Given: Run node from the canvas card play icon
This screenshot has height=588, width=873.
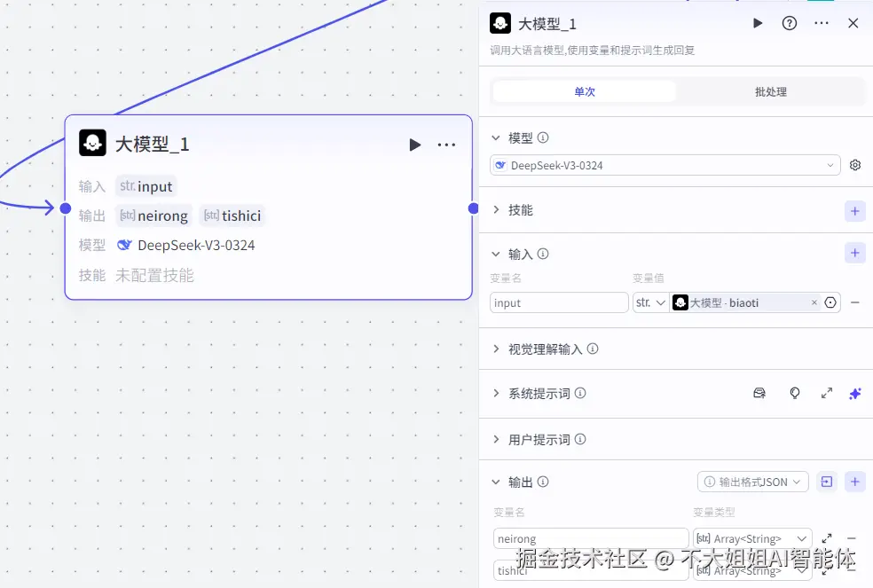Looking at the screenshot, I should [x=415, y=145].
